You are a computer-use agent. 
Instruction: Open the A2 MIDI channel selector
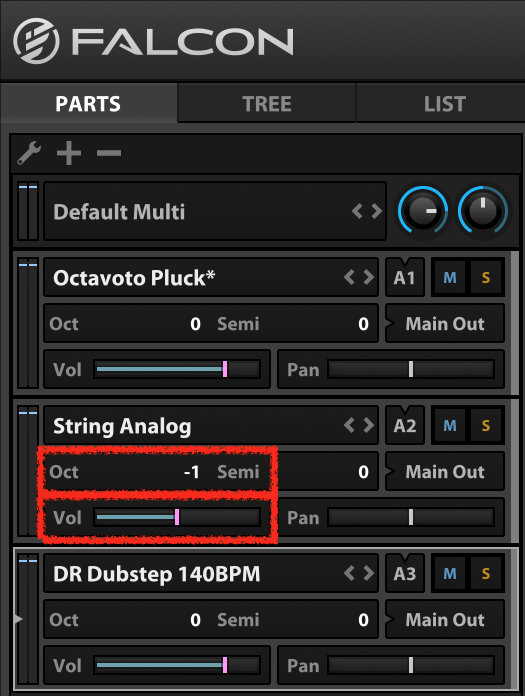click(x=405, y=426)
